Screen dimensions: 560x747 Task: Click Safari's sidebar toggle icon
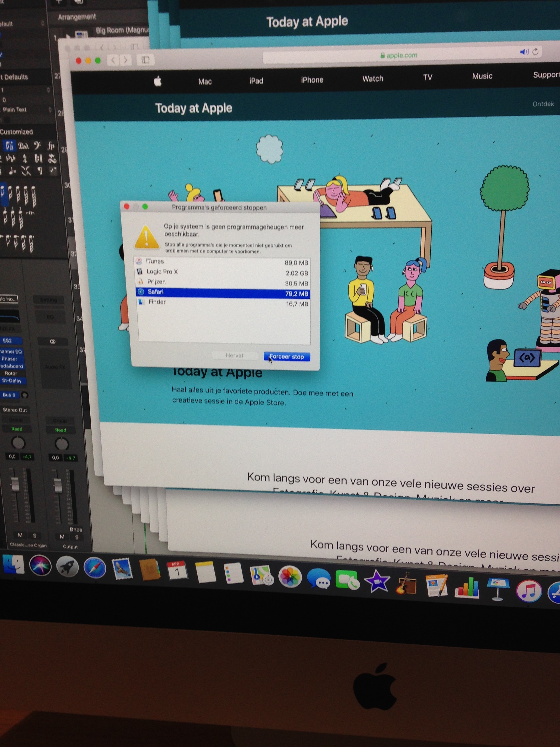point(145,60)
